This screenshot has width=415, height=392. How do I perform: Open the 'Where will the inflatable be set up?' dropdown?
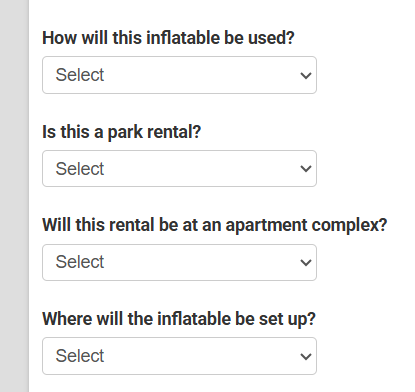pyautogui.click(x=179, y=356)
